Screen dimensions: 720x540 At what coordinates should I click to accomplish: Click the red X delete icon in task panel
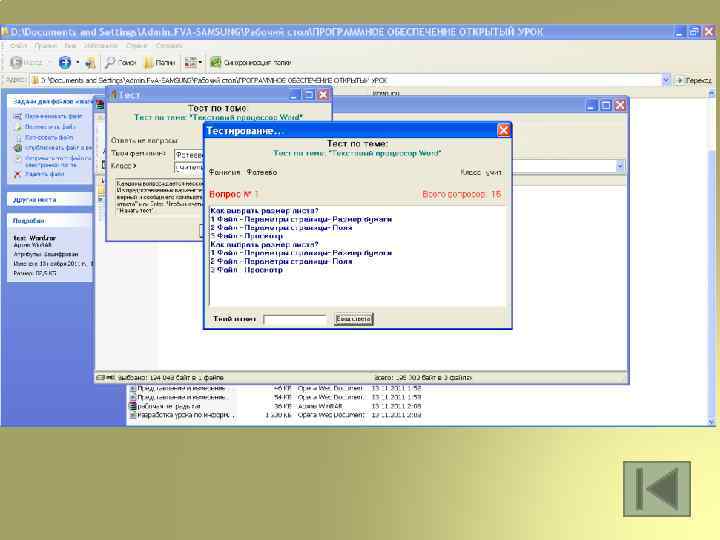click(x=17, y=174)
